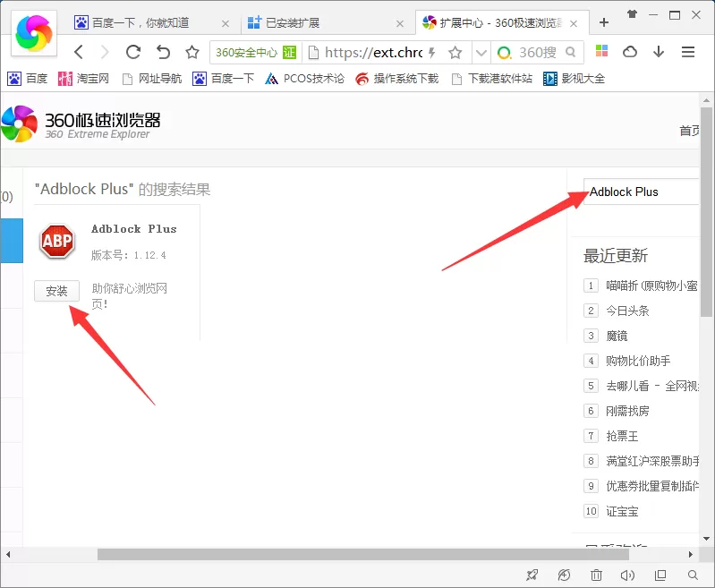Open a new tab with plus button

click(604, 22)
